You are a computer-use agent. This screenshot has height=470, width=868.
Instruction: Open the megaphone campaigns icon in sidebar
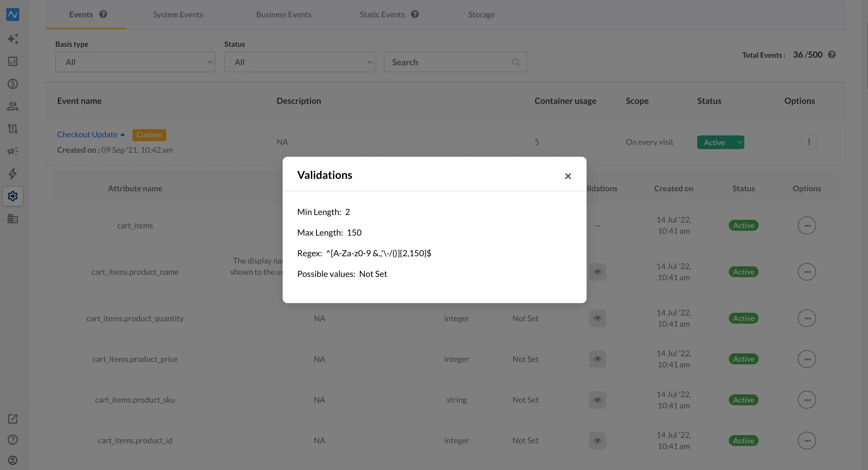click(13, 151)
